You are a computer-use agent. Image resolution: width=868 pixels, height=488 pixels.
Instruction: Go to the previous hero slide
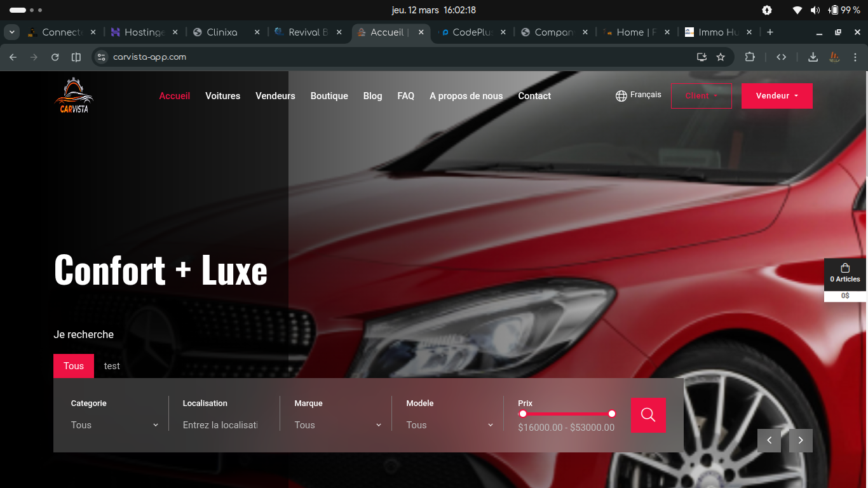pos(769,440)
